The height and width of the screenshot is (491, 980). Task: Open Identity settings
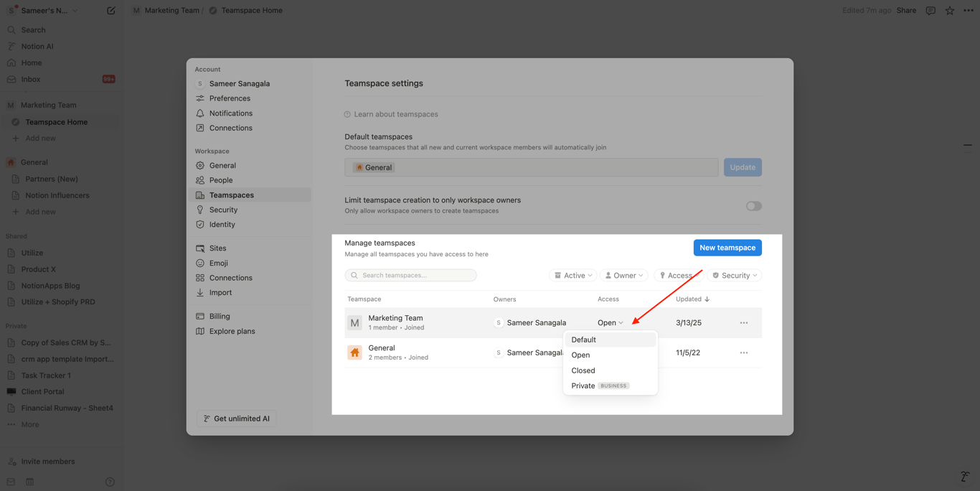click(x=251, y=225)
